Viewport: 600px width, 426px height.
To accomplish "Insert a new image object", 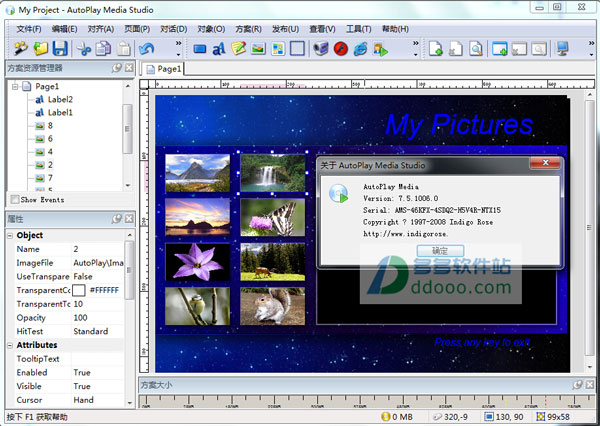I will pos(258,49).
